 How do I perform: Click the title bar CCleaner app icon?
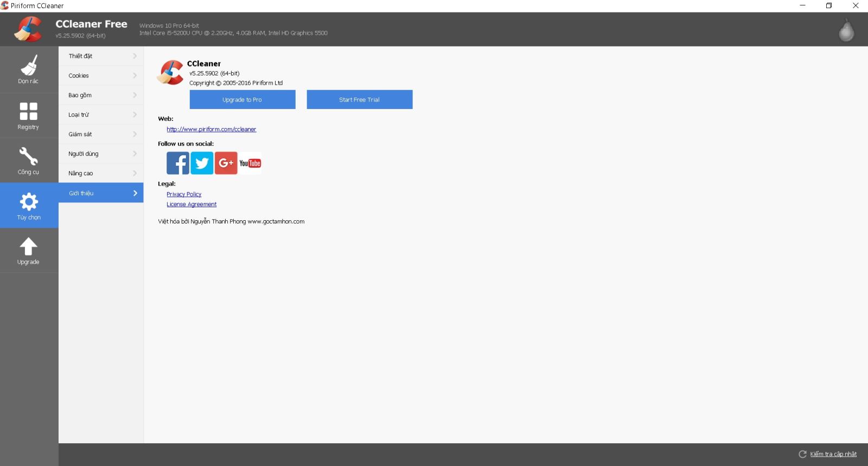[x=4, y=5]
